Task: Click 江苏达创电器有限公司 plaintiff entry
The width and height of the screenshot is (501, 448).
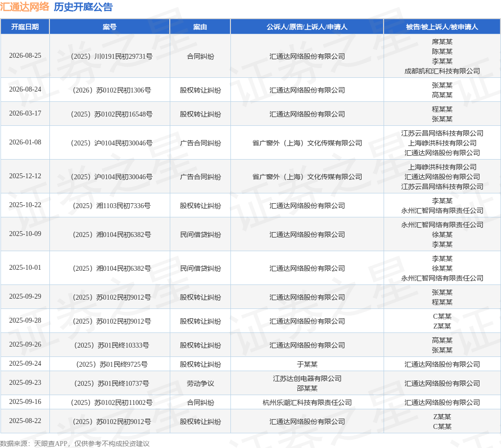Action: coord(307,378)
